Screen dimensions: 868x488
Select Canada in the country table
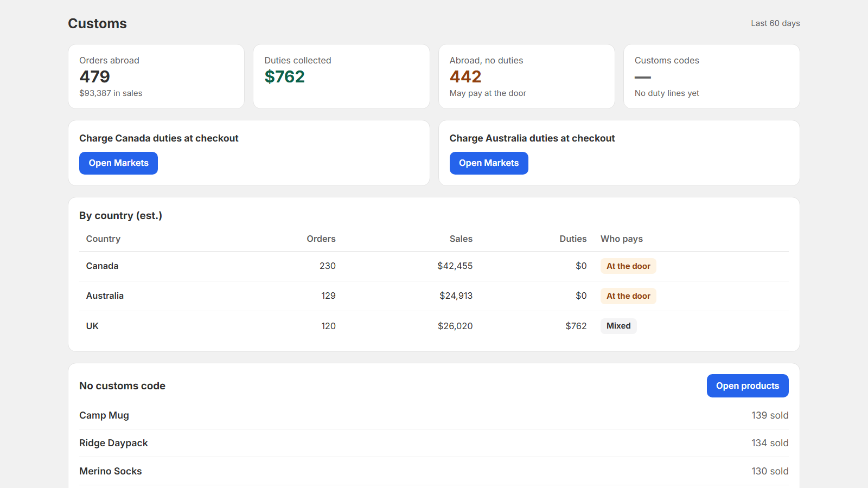(x=102, y=266)
